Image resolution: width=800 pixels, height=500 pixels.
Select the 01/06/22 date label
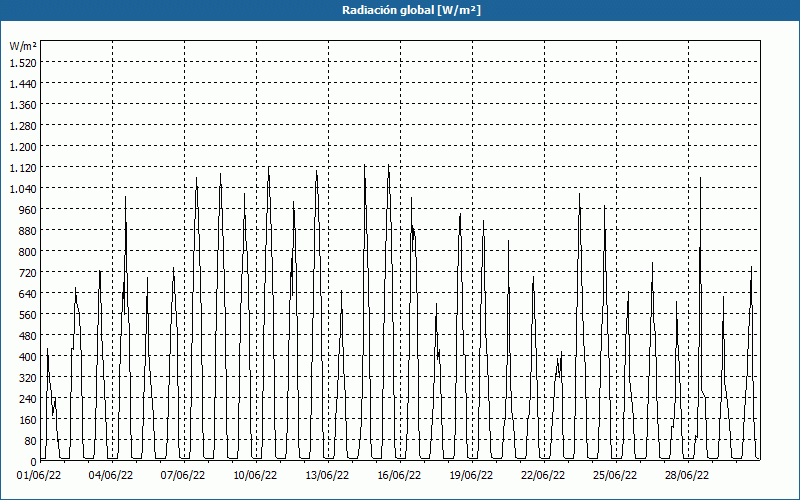coord(39,475)
